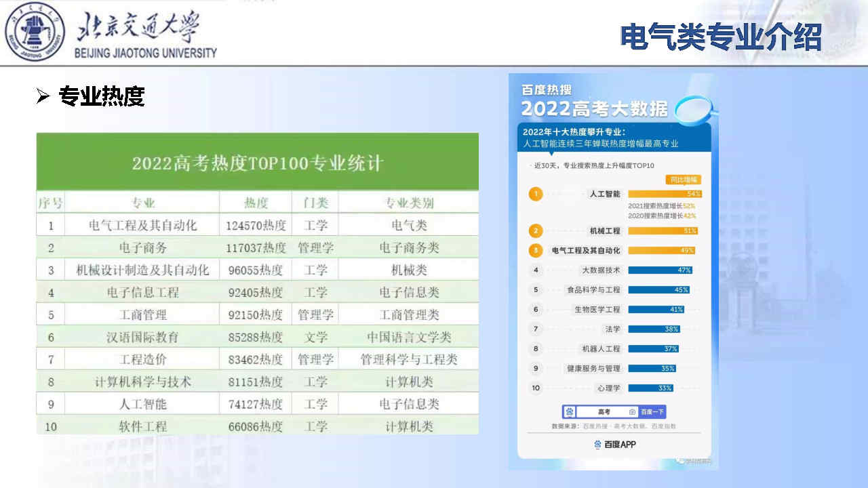The image size is (868, 488).
Task: Click the 软件工程 cell in table row 10
Action: pyautogui.click(x=142, y=426)
